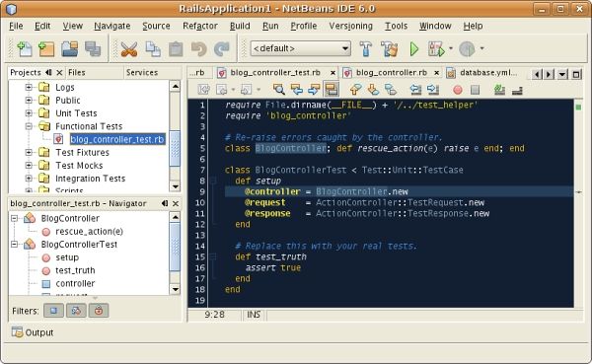Click the Projects tree scrollbar thumb
Image resolution: width=592 pixels, height=364 pixels.
(x=175, y=148)
